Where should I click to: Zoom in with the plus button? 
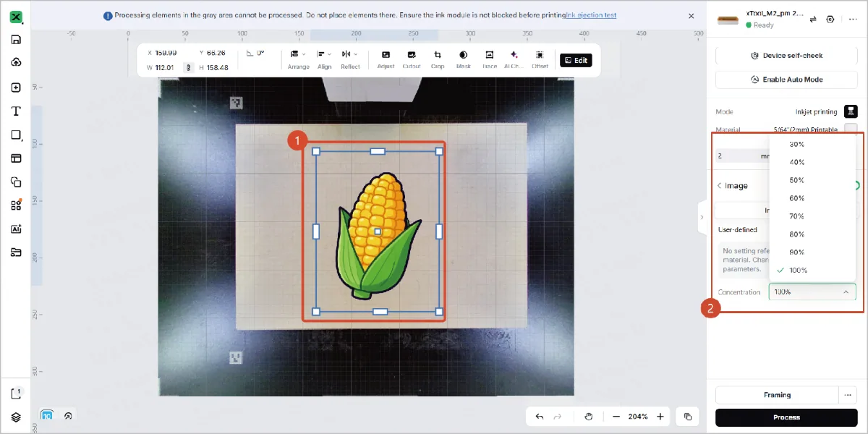click(x=660, y=417)
